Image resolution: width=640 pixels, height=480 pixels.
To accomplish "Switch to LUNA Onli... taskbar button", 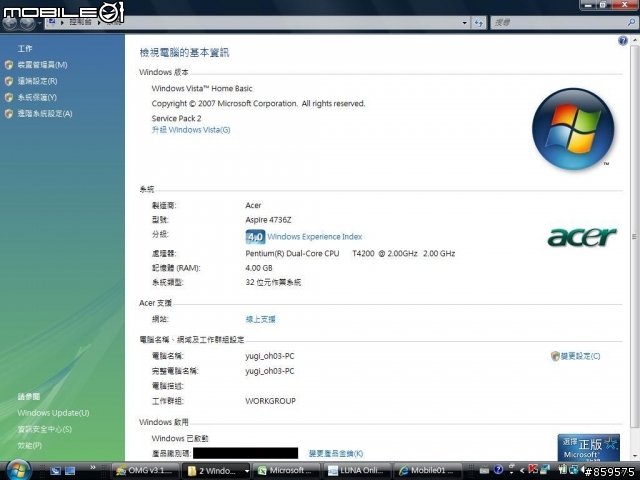I will click(x=356, y=471).
